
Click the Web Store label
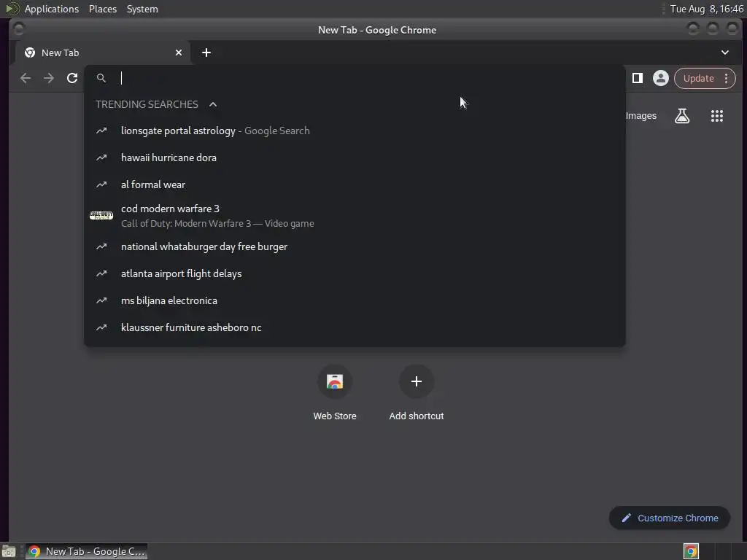pos(335,416)
